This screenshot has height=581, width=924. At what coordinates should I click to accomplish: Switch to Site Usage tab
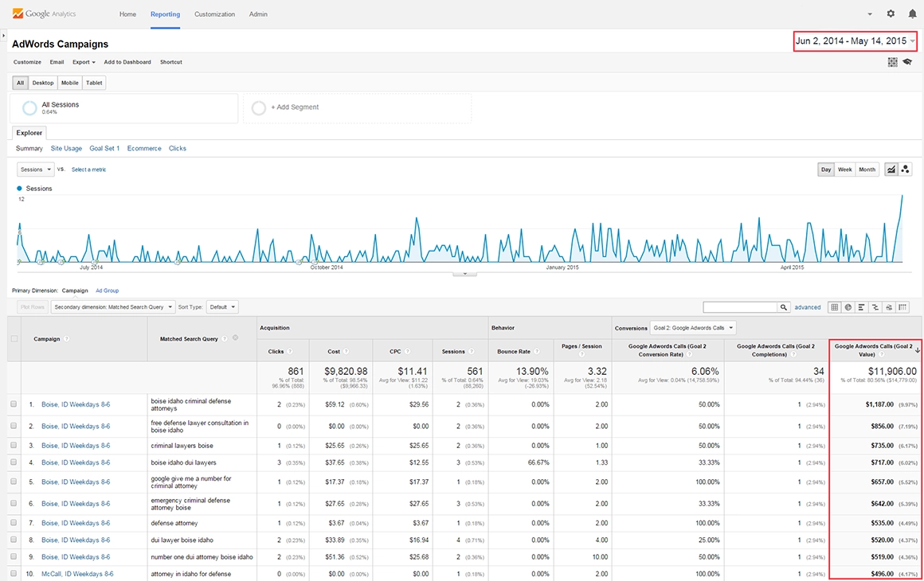coord(66,148)
